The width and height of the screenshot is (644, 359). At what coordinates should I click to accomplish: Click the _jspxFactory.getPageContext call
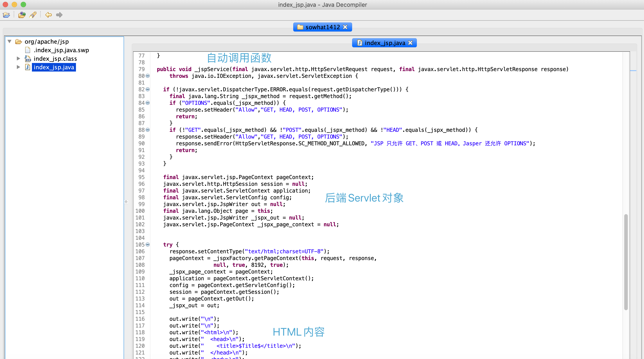[x=256, y=258]
